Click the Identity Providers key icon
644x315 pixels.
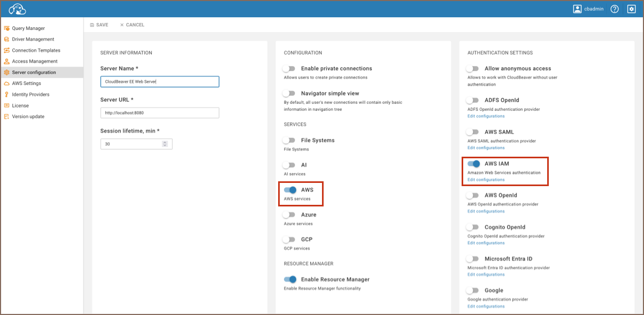point(6,95)
